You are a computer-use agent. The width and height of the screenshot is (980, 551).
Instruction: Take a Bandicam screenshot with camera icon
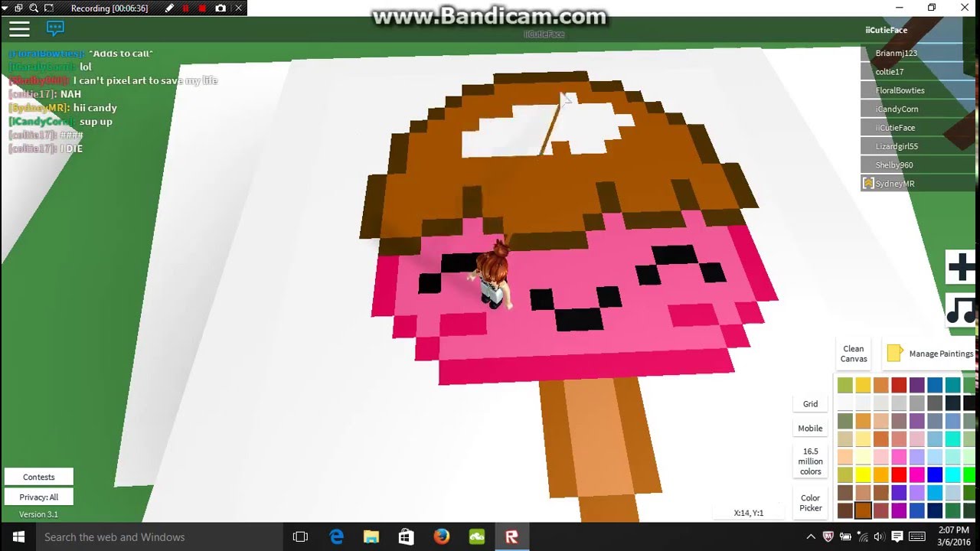tap(220, 8)
